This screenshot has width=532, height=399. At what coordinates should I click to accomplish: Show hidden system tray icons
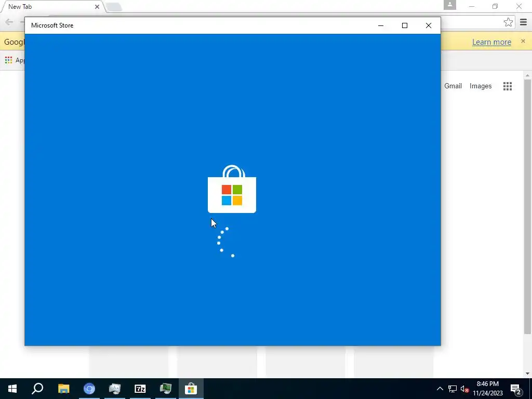pos(440,389)
